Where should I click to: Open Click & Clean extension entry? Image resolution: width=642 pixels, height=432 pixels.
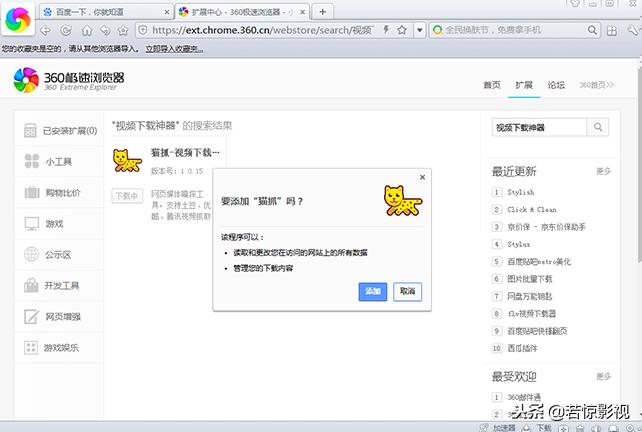pos(532,209)
